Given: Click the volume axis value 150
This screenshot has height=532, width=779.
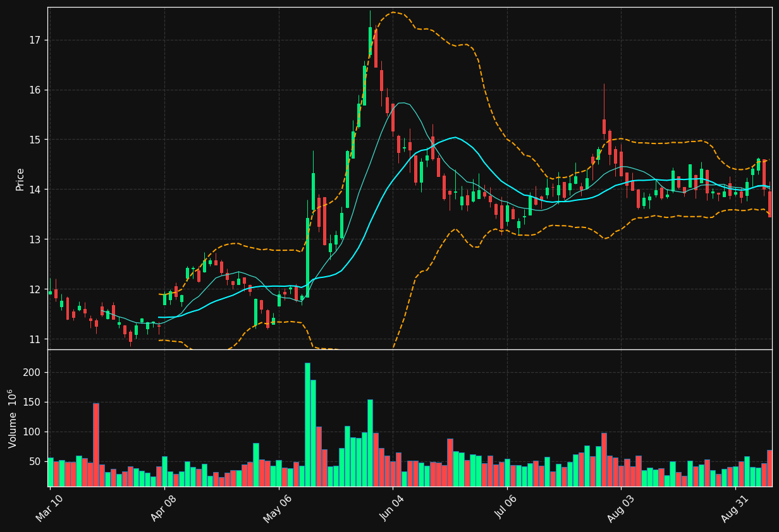Looking at the screenshot, I should [x=32, y=402].
